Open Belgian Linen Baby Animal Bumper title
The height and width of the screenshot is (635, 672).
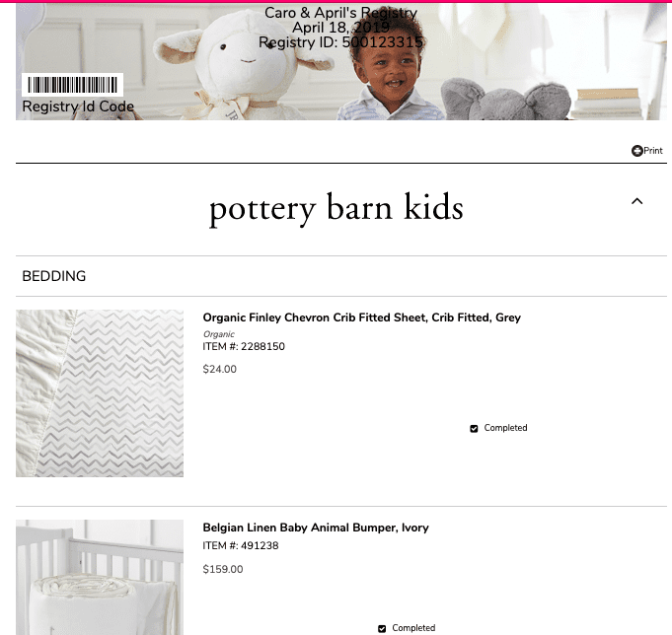(x=316, y=528)
